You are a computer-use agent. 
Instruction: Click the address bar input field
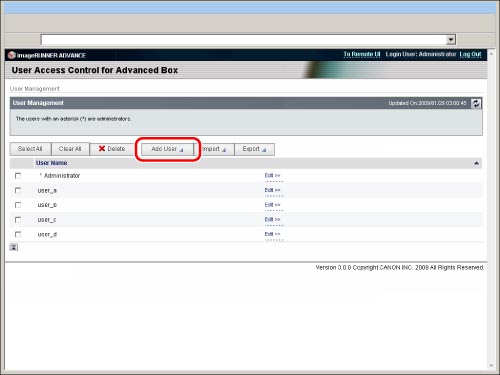(244, 40)
